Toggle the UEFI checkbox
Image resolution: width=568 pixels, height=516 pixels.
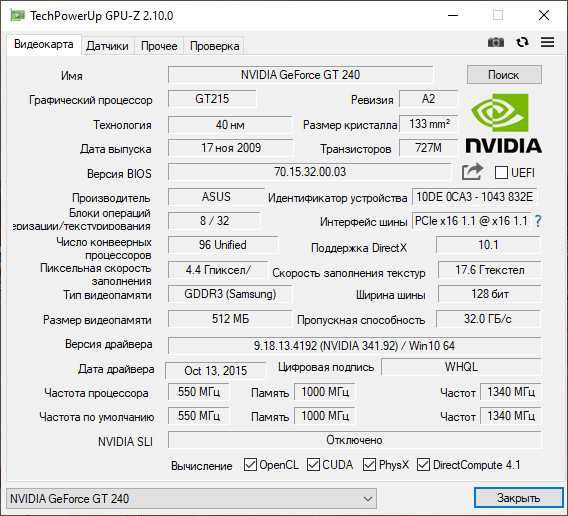(x=501, y=172)
